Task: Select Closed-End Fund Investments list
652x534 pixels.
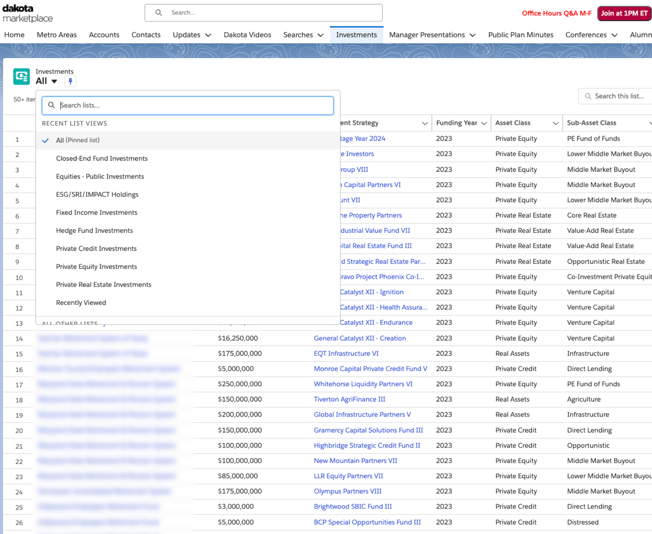Action: coord(101,158)
